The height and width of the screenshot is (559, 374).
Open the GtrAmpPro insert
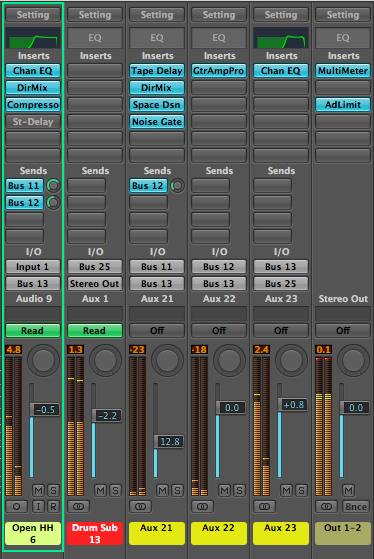pyautogui.click(x=219, y=71)
